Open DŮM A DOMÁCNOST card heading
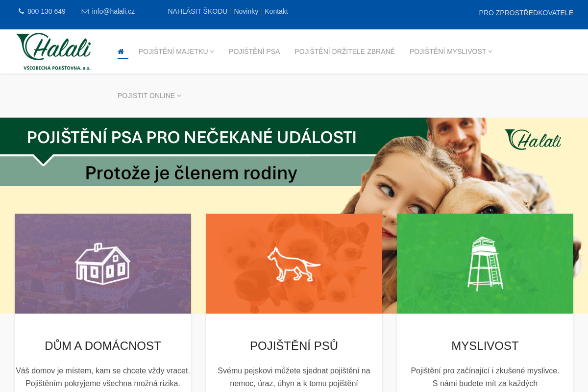The image size is (588, 392). [x=103, y=346]
